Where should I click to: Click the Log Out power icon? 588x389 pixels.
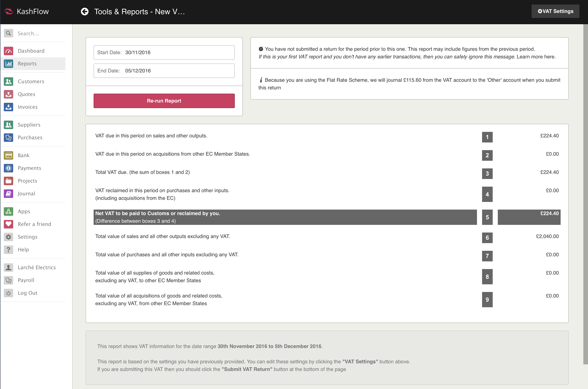coord(8,293)
